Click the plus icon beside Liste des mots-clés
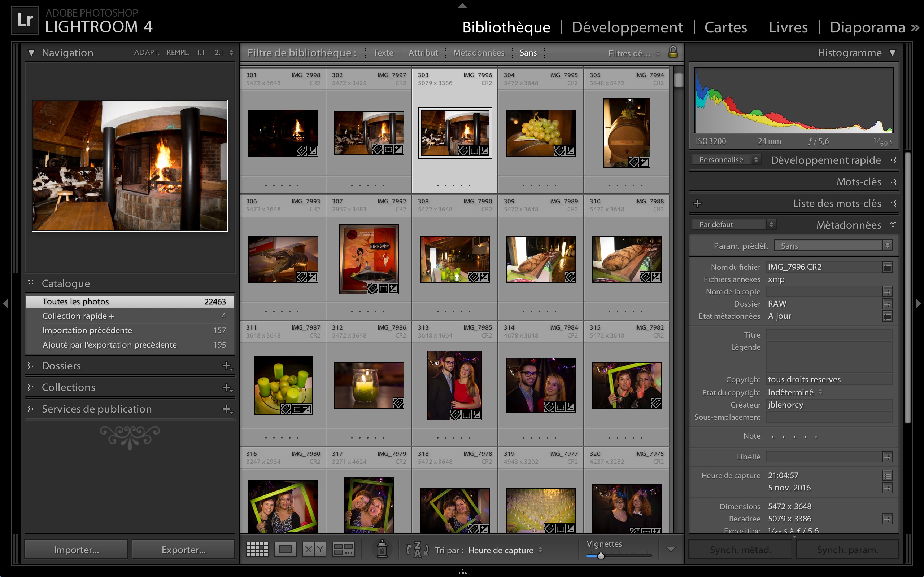Viewport: 924px width, 577px height. (x=697, y=203)
